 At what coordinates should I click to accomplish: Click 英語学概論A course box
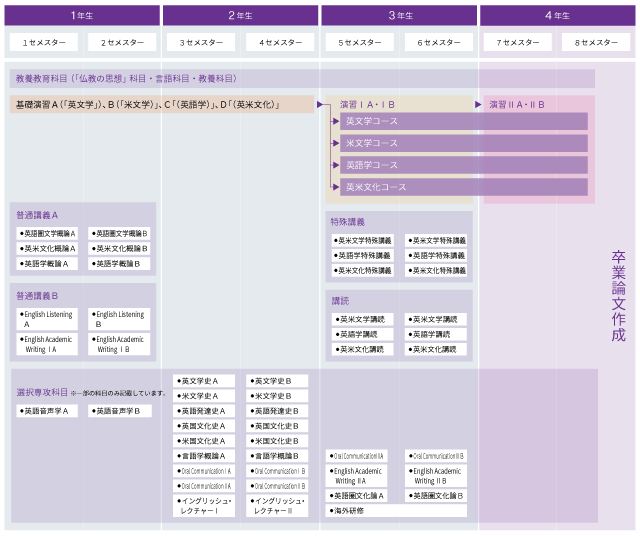(47, 264)
